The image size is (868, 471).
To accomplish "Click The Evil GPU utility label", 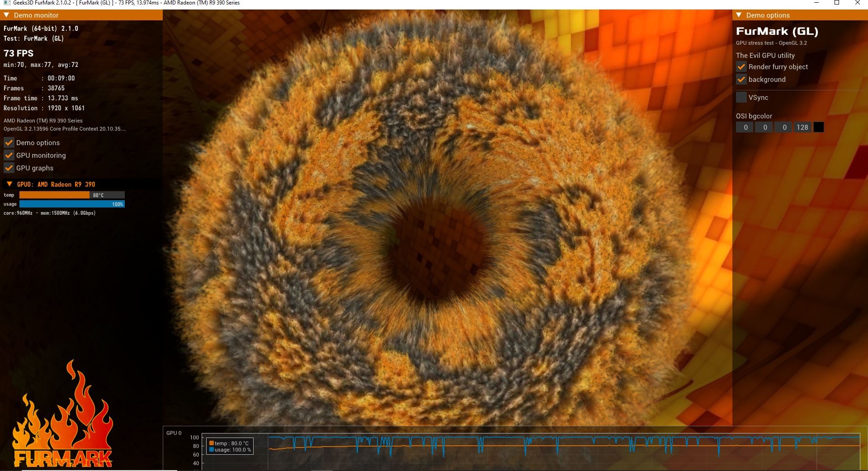I will (x=765, y=55).
